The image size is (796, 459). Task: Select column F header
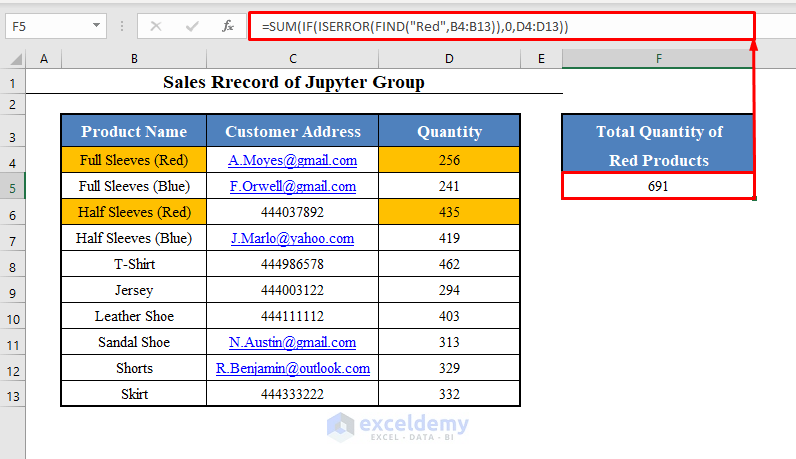click(x=658, y=59)
